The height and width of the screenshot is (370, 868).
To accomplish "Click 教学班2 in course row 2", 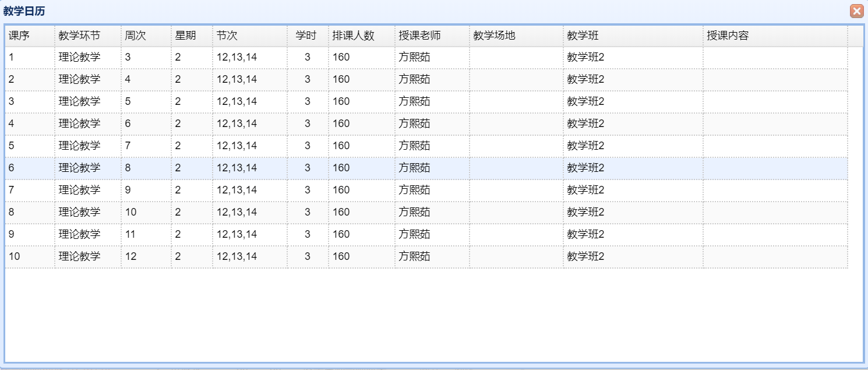I will 586,79.
